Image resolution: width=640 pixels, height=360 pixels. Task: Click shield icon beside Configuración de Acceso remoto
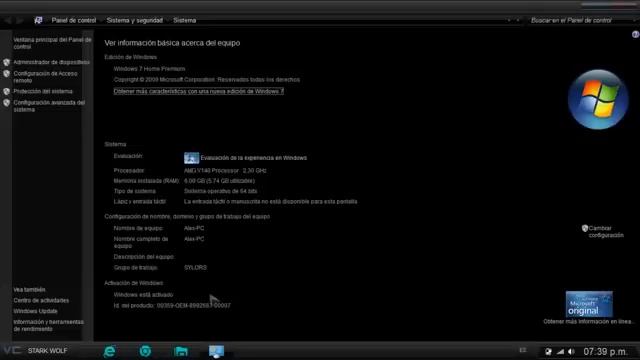tap(7, 74)
